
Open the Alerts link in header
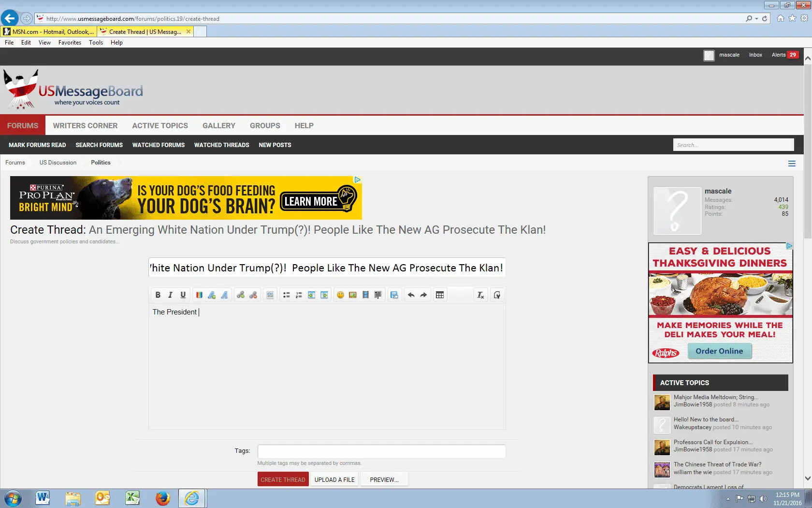[784, 55]
